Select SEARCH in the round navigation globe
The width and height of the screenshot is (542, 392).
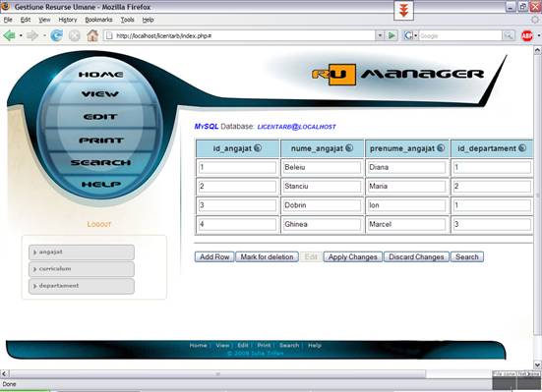tap(100, 162)
